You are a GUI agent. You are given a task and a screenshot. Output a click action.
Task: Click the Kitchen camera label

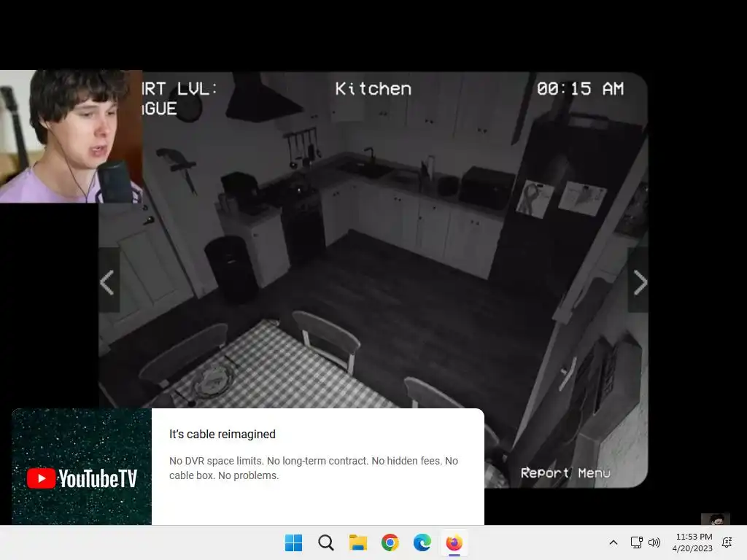373,89
